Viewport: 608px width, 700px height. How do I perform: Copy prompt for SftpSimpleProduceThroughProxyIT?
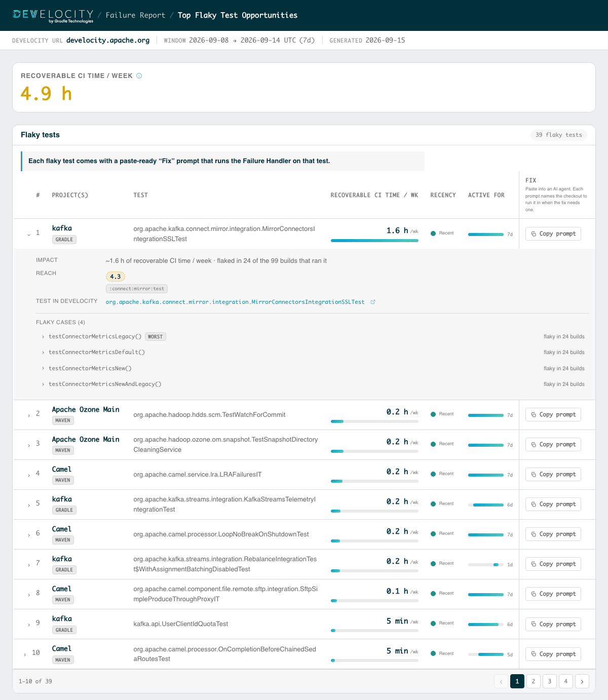(x=553, y=594)
